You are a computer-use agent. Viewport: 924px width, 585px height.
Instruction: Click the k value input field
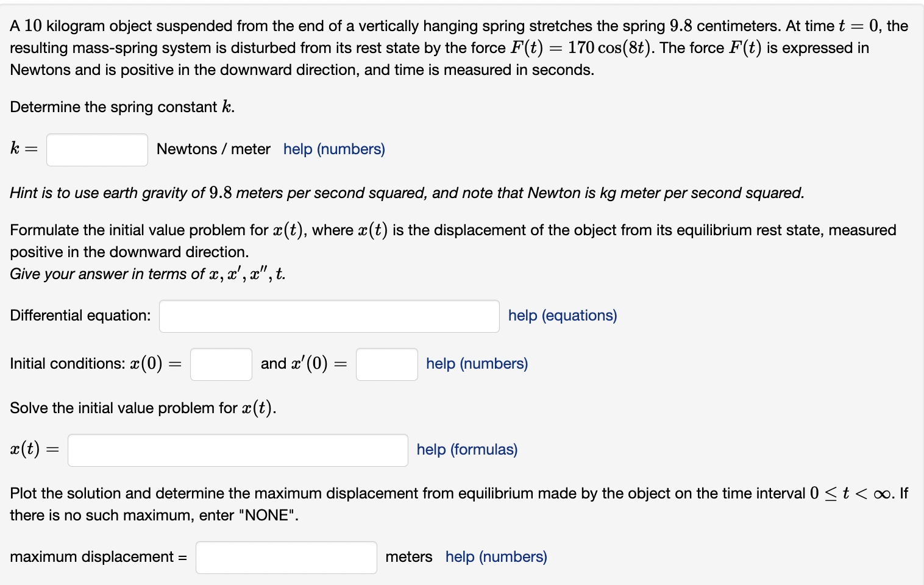(96, 149)
